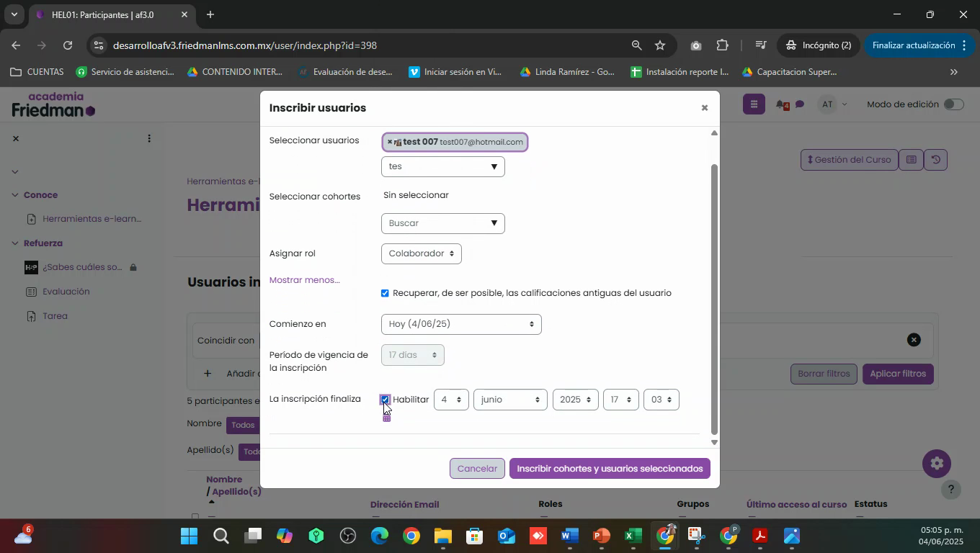Click Inscribir cohortes y usuarios seleccionados
The image size is (980, 553).
point(610,469)
